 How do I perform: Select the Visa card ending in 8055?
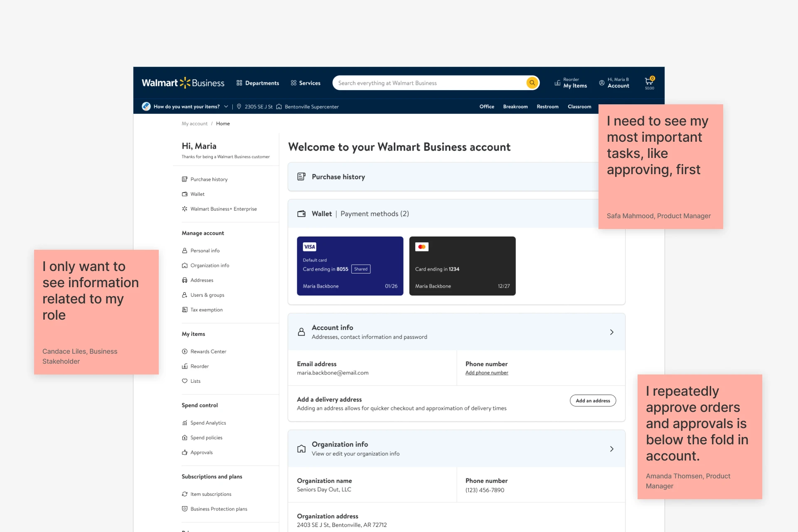[350, 266]
